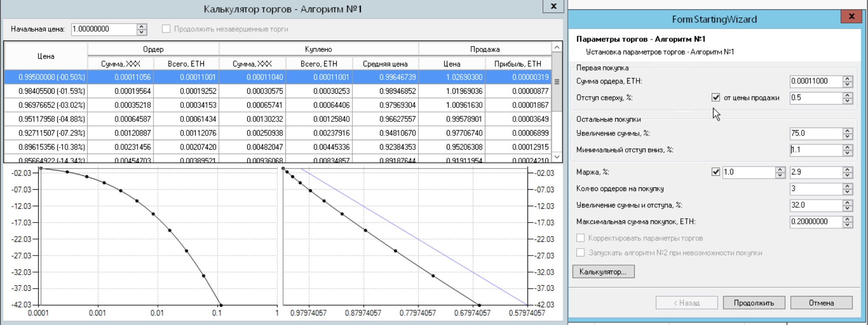The height and width of the screenshot is (325, 868).
Task: Click the Увеличение суммы и отступа field 32.0
Action: tap(816, 205)
